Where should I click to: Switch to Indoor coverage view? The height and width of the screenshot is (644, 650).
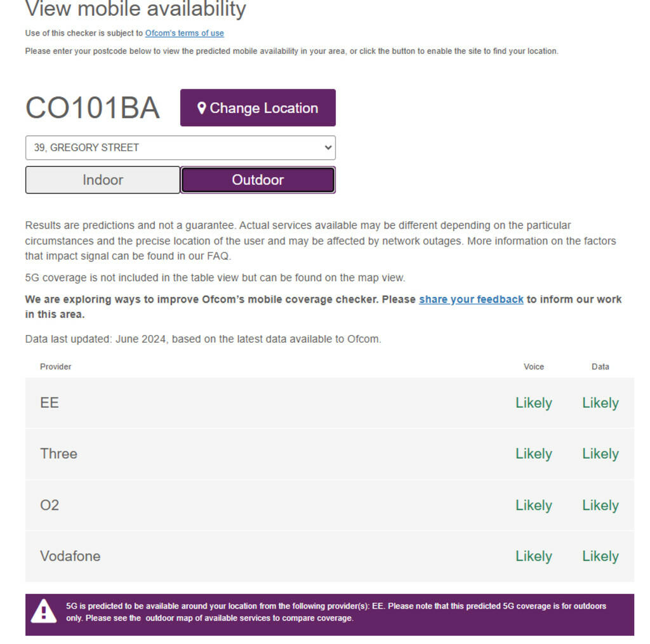pos(103,180)
